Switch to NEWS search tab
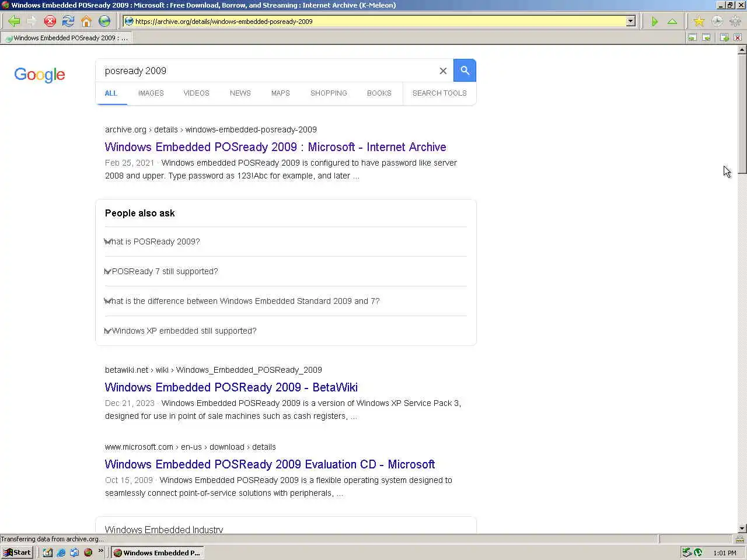 pos(240,93)
